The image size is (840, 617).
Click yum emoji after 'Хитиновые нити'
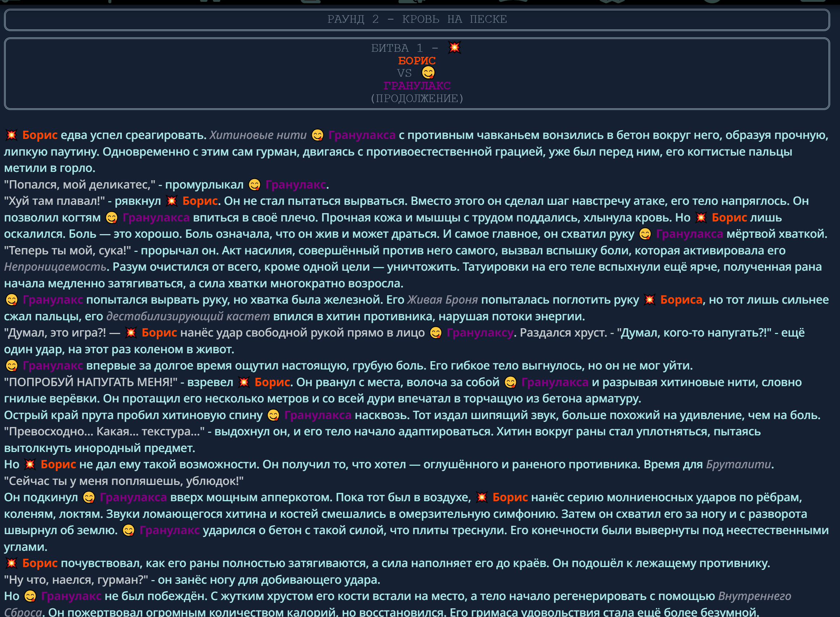pyautogui.click(x=318, y=135)
